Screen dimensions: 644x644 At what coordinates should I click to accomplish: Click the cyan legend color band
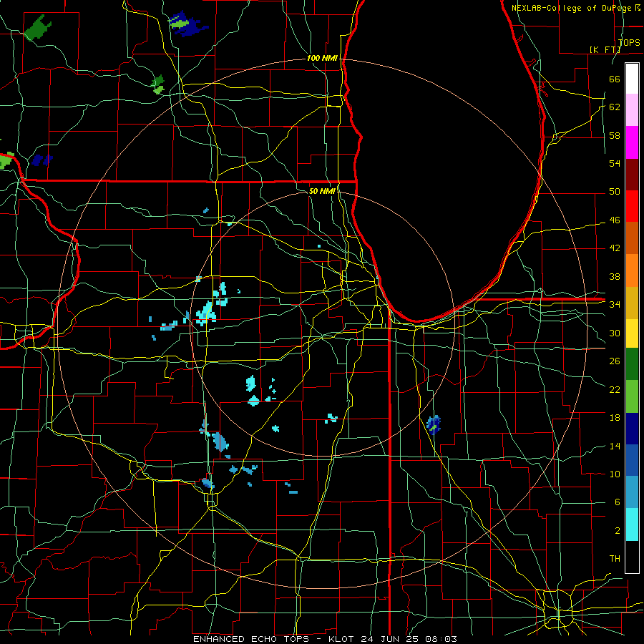632,525
